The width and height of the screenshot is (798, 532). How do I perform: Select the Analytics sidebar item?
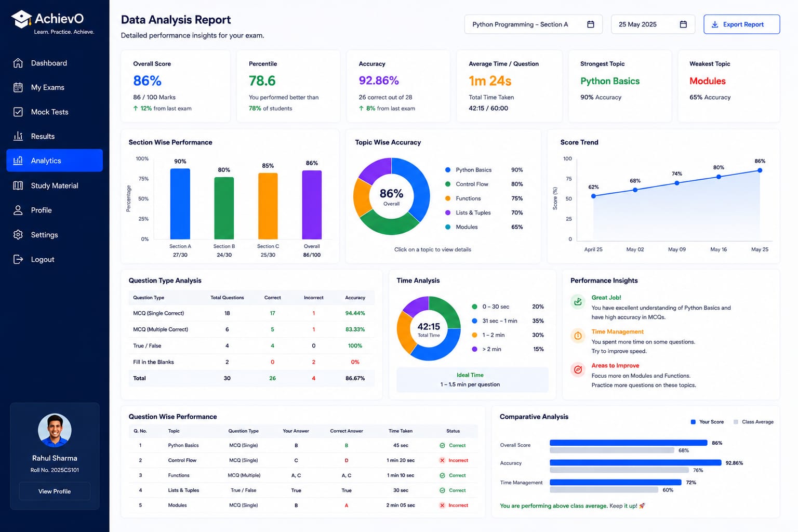55,161
